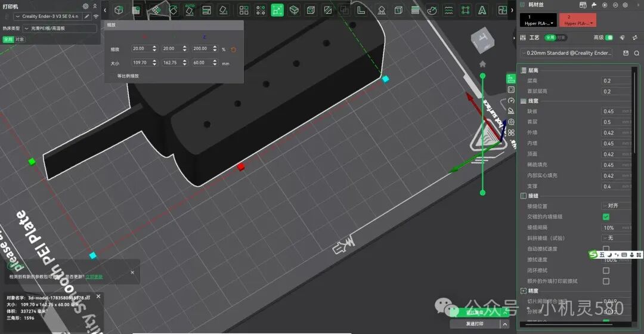Screen dimensions: 644x334
Task: Reset scale with orange reset icon
Action: point(233,50)
